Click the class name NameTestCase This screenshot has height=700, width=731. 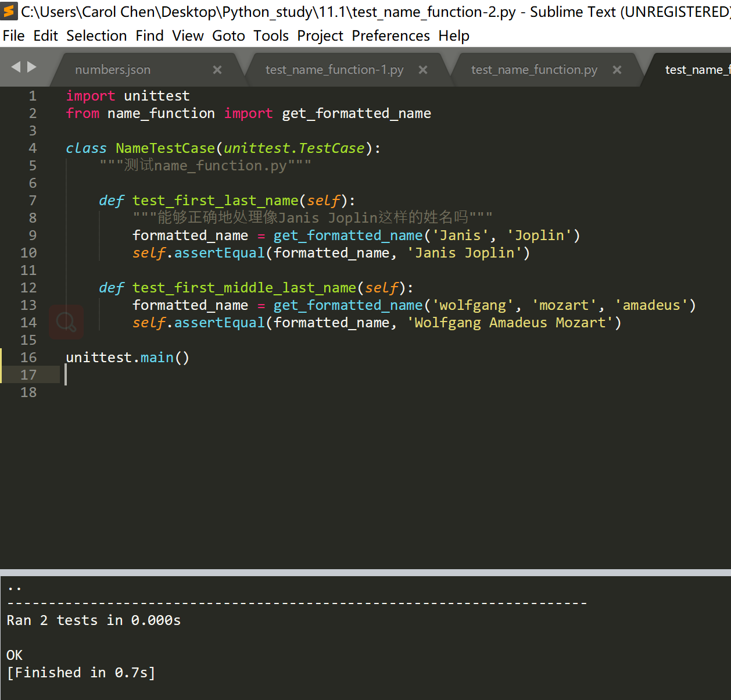[166, 148]
